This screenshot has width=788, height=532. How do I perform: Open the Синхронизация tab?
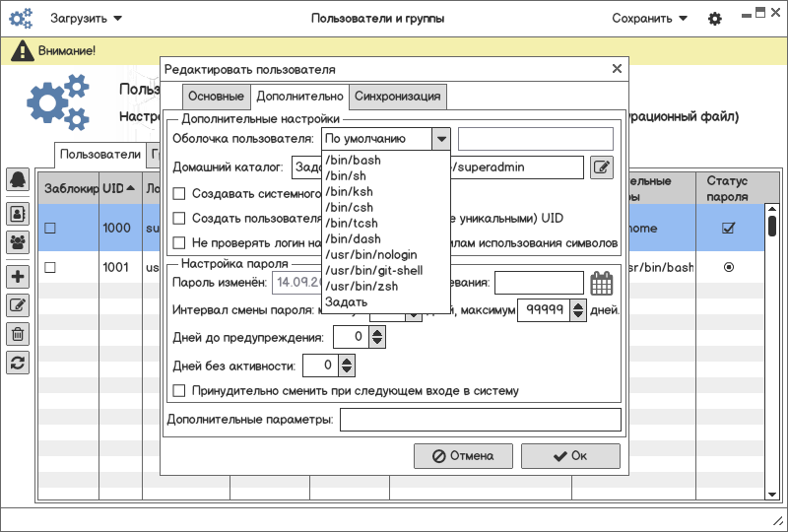pos(399,97)
